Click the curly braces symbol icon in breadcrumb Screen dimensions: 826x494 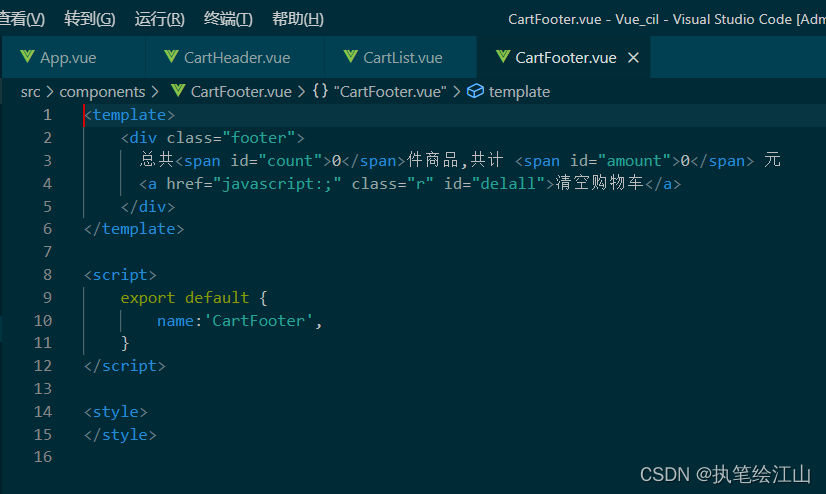[x=320, y=91]
